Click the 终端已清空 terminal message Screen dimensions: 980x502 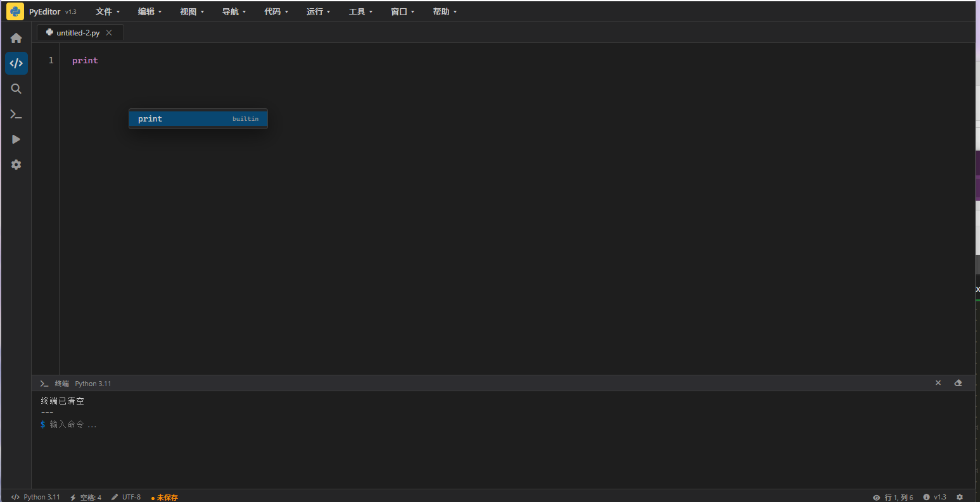pos(63,401)
